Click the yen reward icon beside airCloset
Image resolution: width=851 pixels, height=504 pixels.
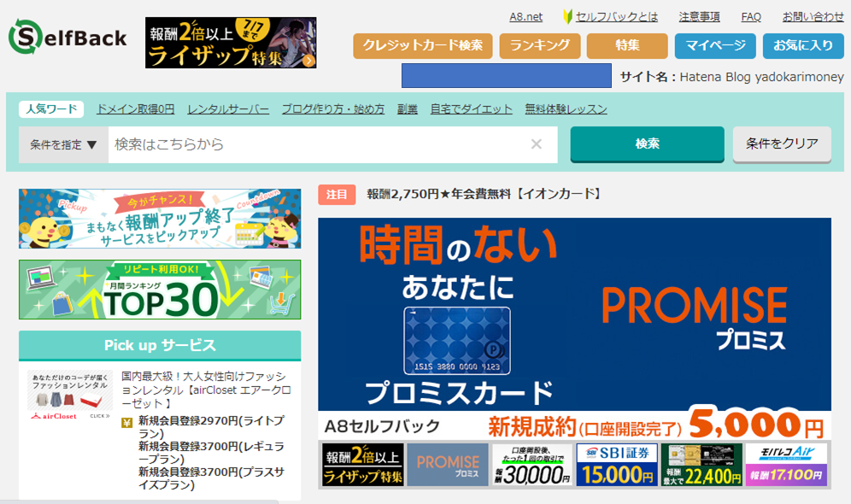click(x=126, y=423)
